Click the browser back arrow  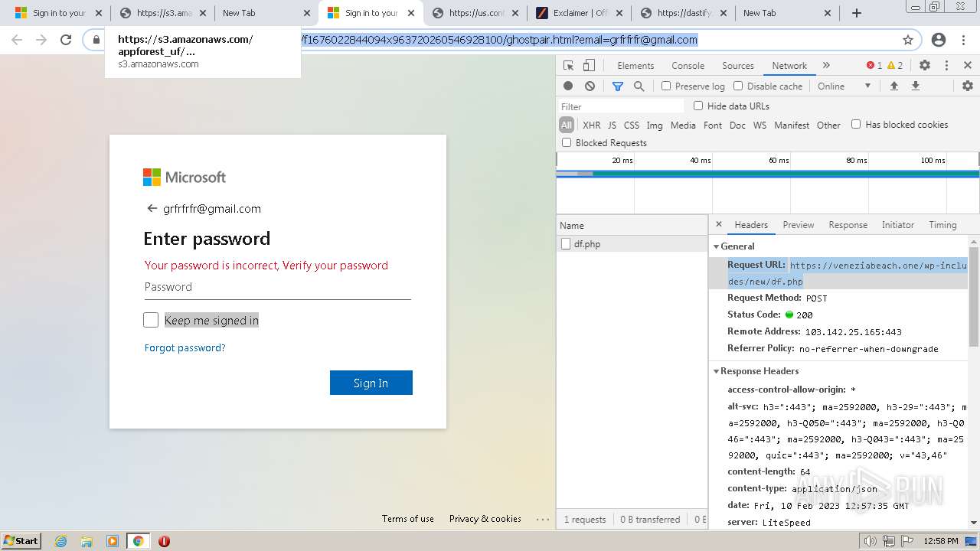(x=17, y=40)
